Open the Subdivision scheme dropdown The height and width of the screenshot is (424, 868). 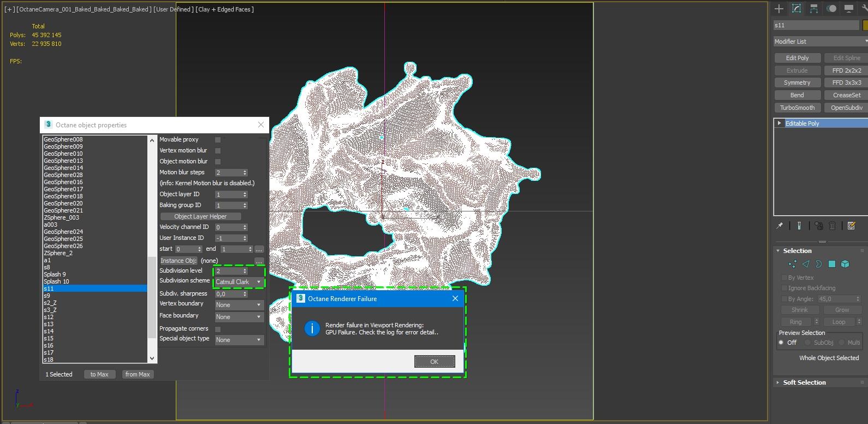[x=239, y=282]
